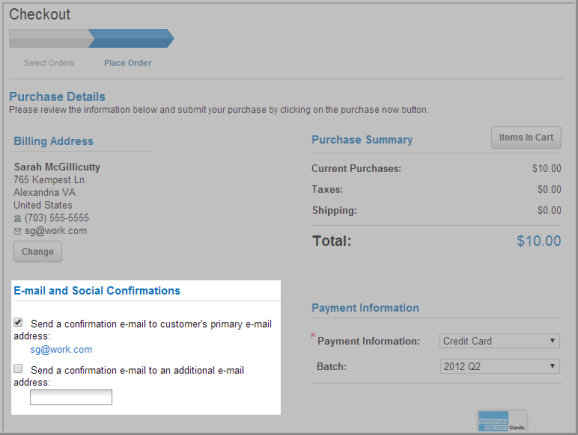
Task: Click the American Express card logo
Action: tap(502, 421)
